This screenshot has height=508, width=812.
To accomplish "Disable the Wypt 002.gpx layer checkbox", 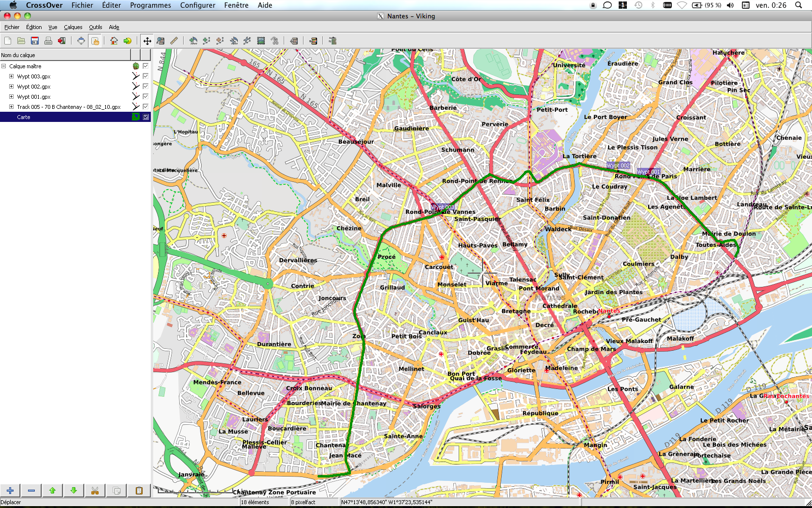I will pyautogui.click(x=145, y=86).
